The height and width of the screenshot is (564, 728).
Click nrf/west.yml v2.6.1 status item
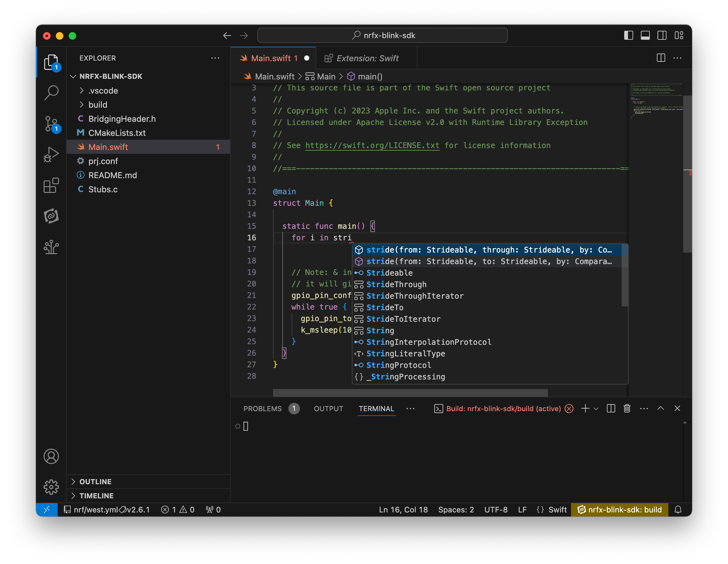tap(107, 509)
